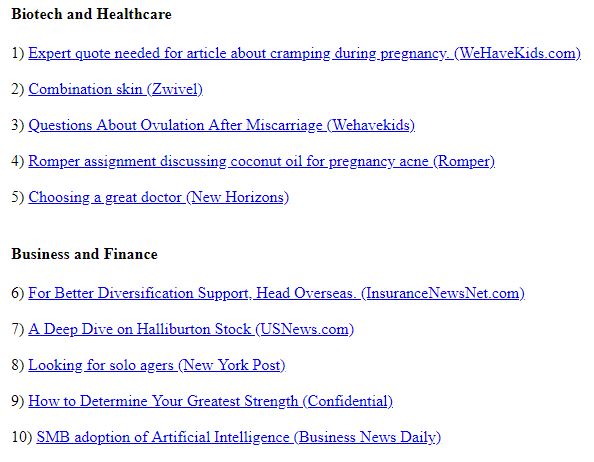Click the (Zwivel) source text
594x462 pixels.
coord(175,89)
